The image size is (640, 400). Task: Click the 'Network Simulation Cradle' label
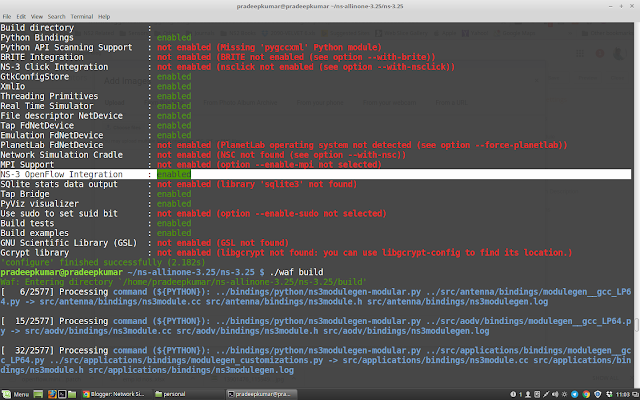point(62,155)
